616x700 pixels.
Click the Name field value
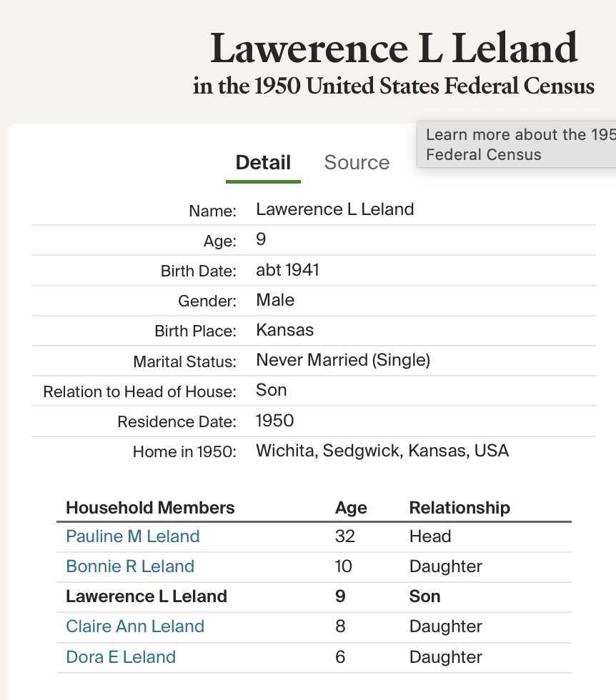(x=335, y=209)
